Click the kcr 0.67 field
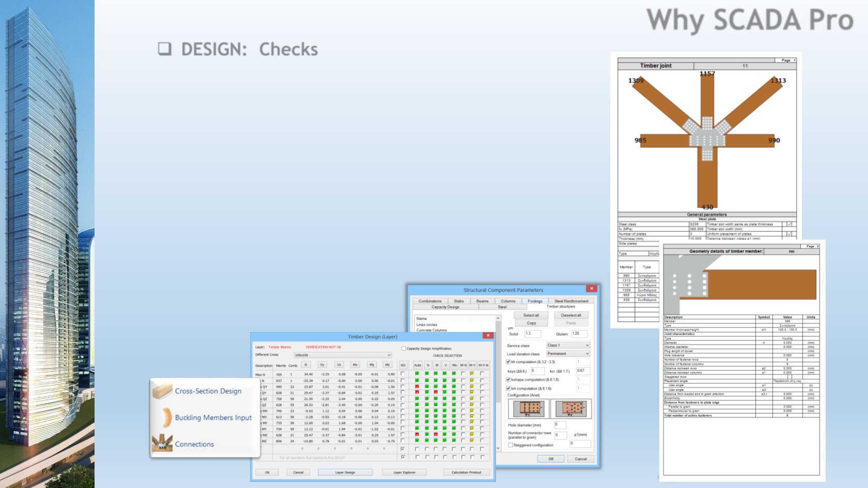The width and height of the screenshot is (868, 488). point(583,371)
